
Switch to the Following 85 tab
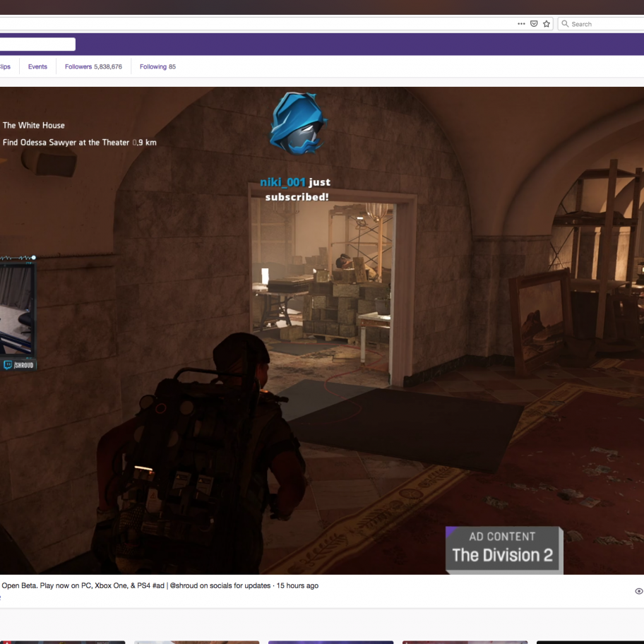(157, 67)
